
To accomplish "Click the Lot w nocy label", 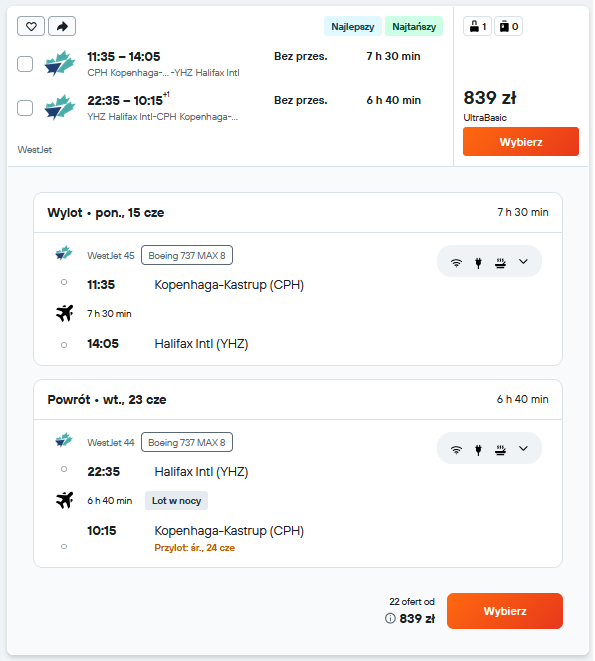I will (x=176, y=501).
